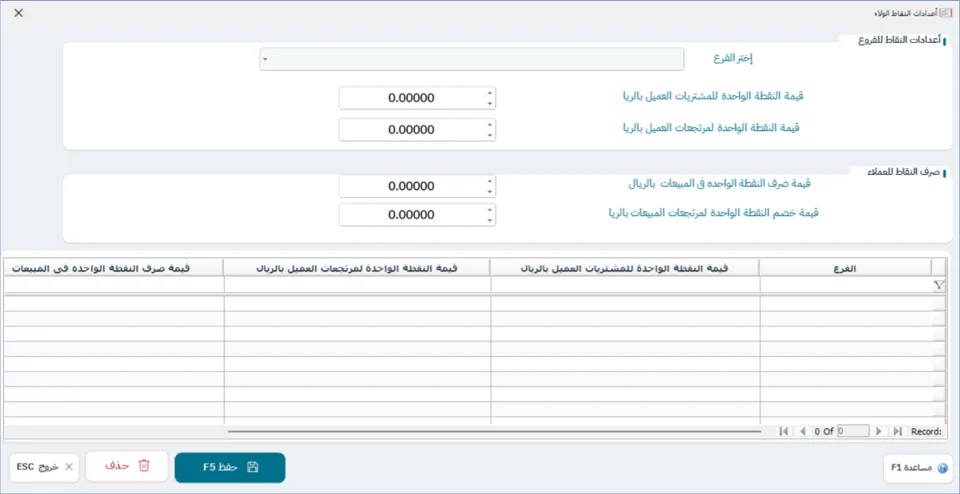The image size is (960, 494).
Task: Click the filter cell under sales redemption column
Action: pos(114,285)
